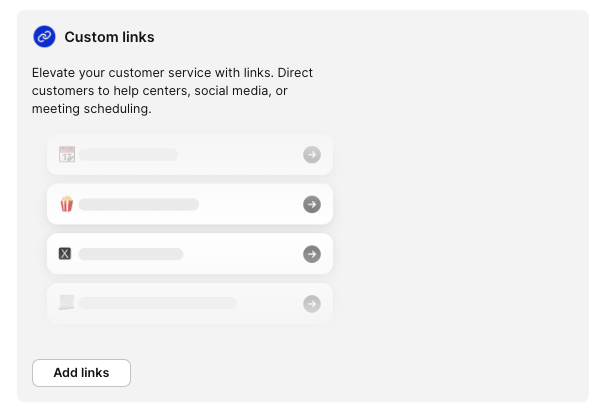This screenshot has width=602, height=414.
Task: Click the placeholder bar in the popcorn row
Action: click(139, 204)
